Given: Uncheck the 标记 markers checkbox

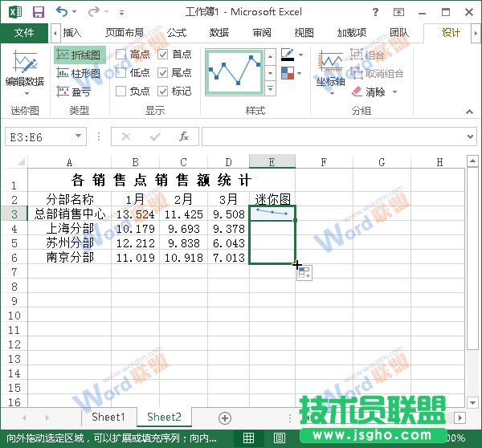Looking at the screenshot, I should coord(164,91).
